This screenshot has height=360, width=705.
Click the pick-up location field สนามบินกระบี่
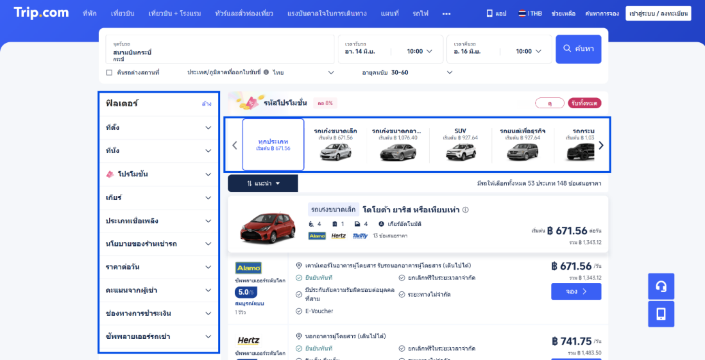click(220, 49)
